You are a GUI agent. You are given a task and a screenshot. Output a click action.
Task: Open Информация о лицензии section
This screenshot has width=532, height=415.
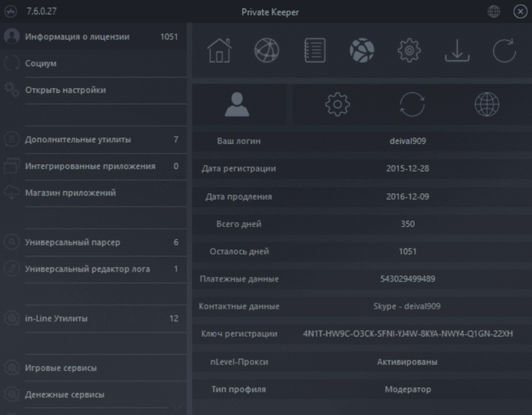point(87,37)
